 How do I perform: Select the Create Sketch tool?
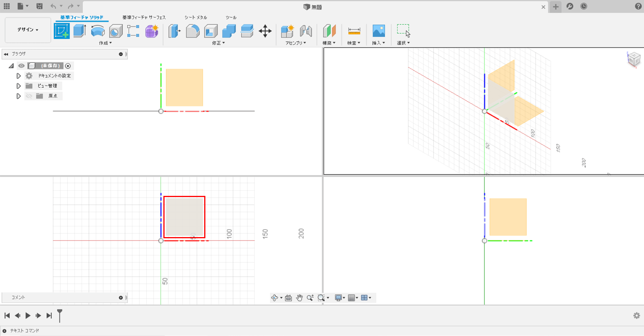[61, 31]
